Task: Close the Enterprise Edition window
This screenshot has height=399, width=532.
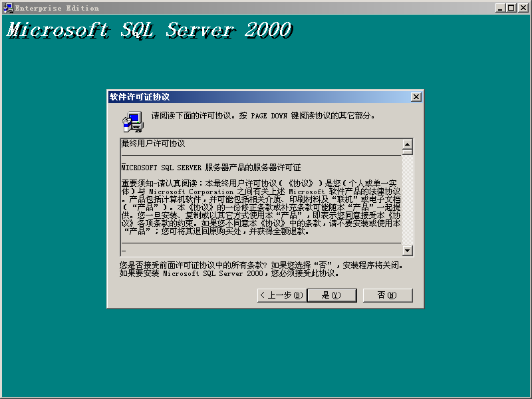Action: coord(523,8)
